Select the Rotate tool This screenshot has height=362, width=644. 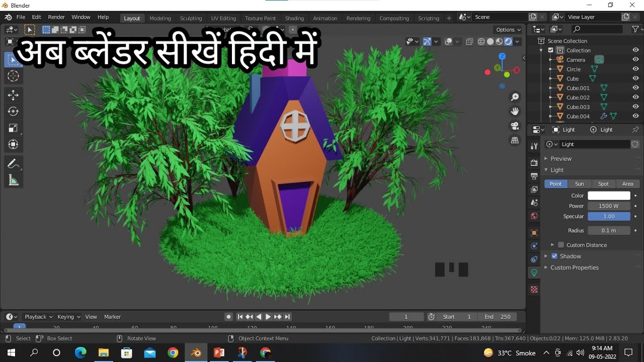coord(14,112)
